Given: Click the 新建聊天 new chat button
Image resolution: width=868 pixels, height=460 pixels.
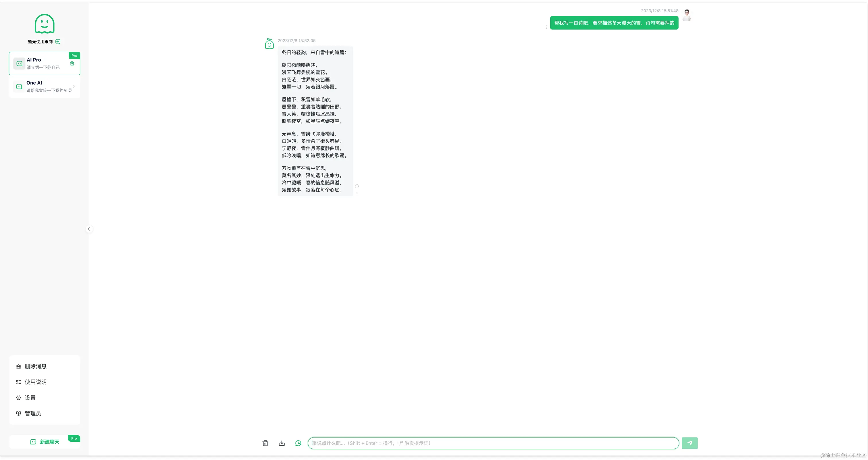Looking at the screenshot, I should pos(44,442).
